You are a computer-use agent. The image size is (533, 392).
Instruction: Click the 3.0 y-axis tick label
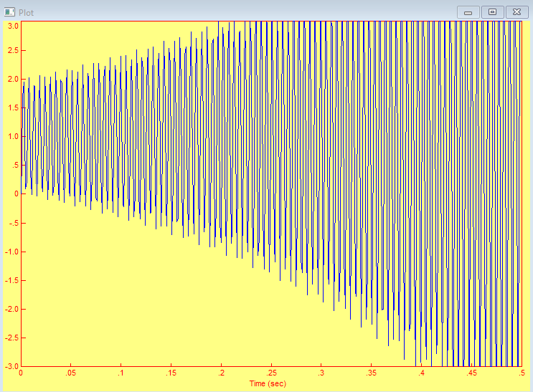tap(12, 24)
